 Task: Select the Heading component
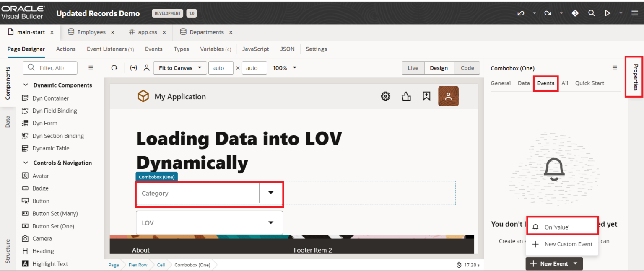(x=43, y=251)
